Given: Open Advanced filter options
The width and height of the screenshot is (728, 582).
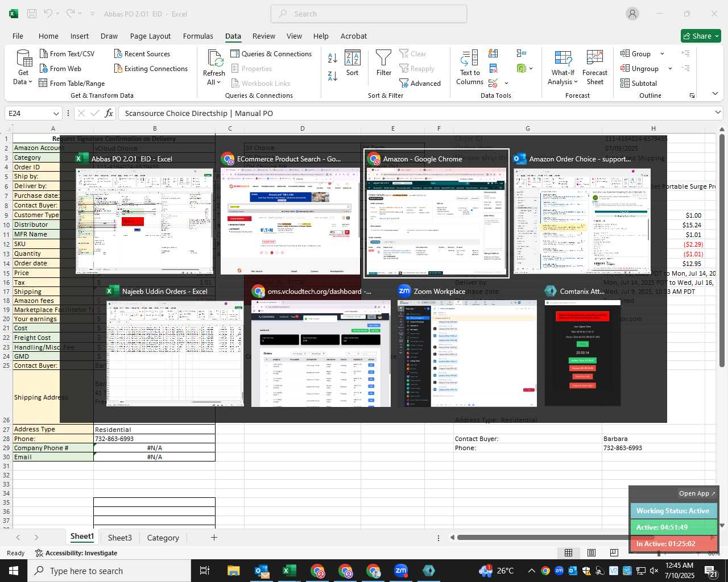Looking at the screenshot, I should point(420,83).
